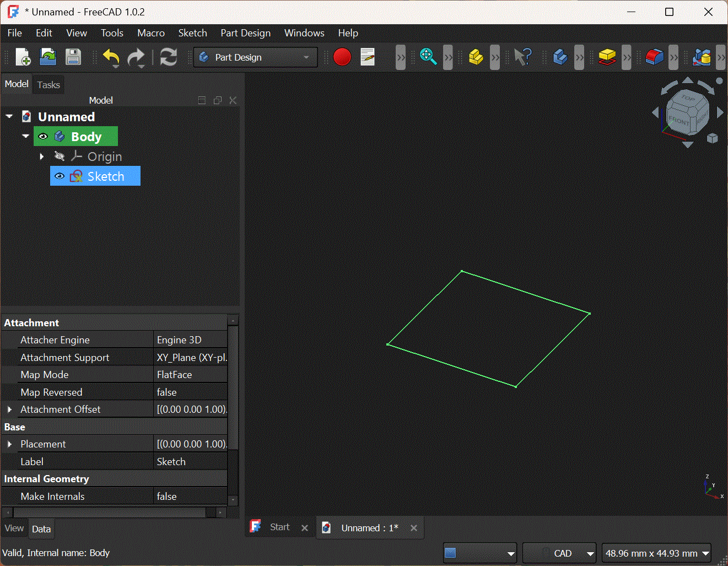The width and height of the screenshot is (728, 566).
Task: Show the hidden Origin via eye icon
Action: click(x=60, y=157)
